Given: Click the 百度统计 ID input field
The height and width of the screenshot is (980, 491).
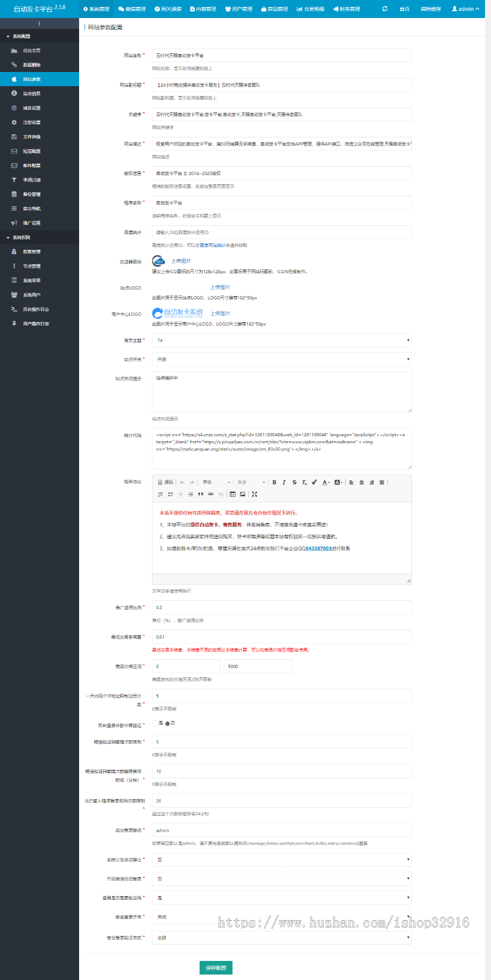Looking at the screenshot, I should pyautogui.click(x=282, y=232).
